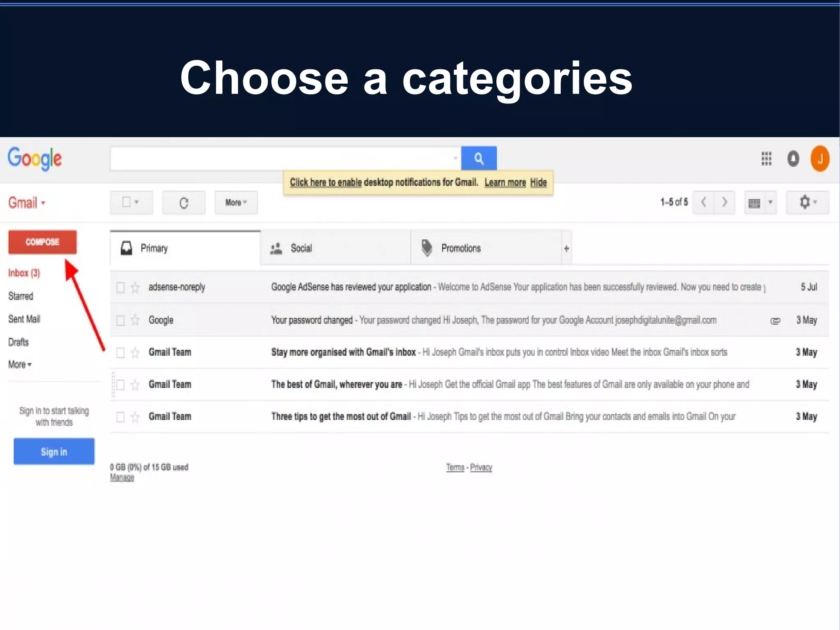Open the Your password changed email
The image size is (840, 630).
(469, 320)
